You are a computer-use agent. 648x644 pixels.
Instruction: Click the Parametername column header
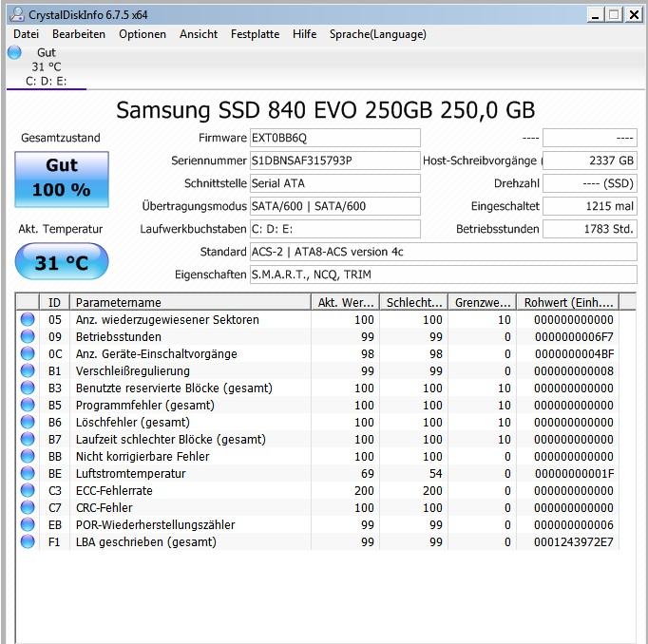190,302
